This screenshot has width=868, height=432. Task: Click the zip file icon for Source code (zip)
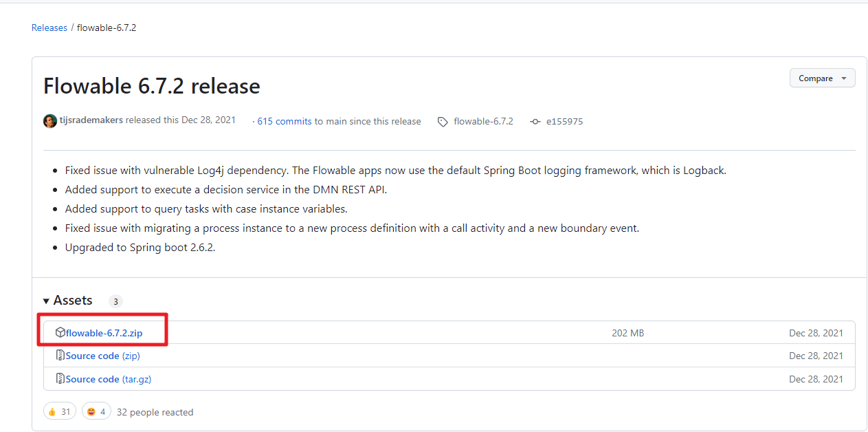coord(60,356)
